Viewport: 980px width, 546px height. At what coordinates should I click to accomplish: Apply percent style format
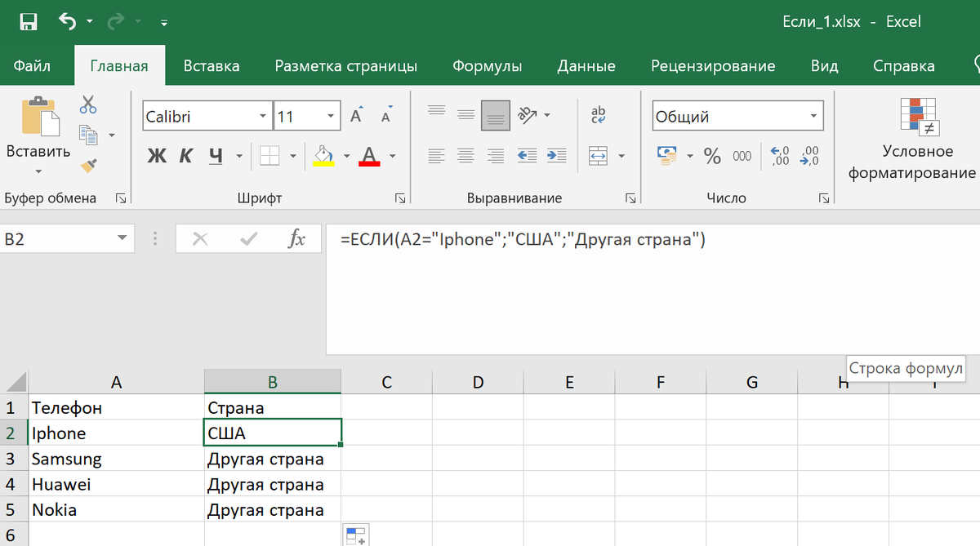pos(712,156)
